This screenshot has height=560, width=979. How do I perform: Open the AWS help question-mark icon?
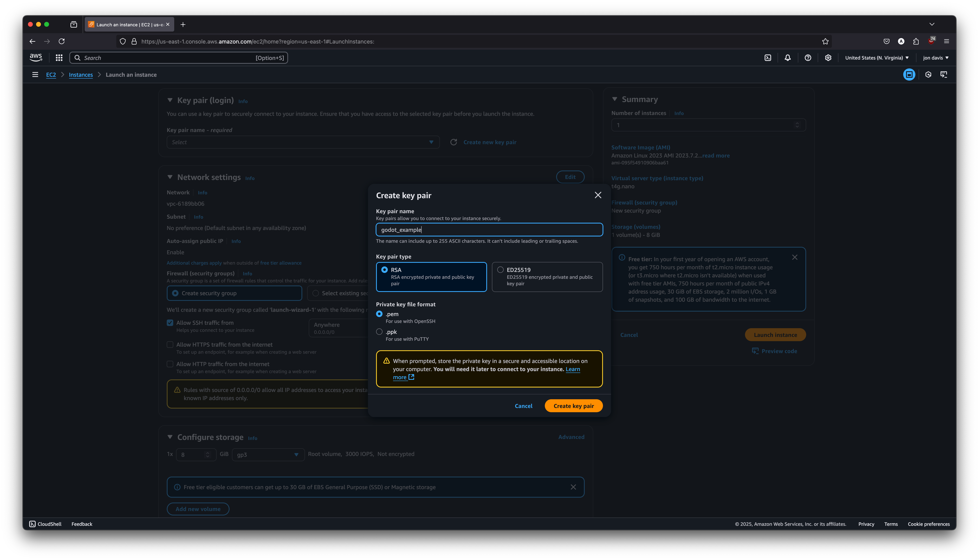(x=808, y=58)
